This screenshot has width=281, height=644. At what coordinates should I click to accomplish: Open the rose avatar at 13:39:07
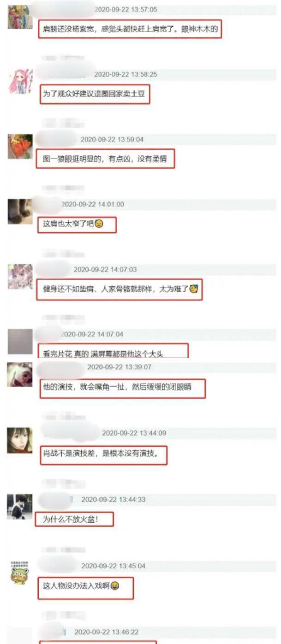[20, 375]
